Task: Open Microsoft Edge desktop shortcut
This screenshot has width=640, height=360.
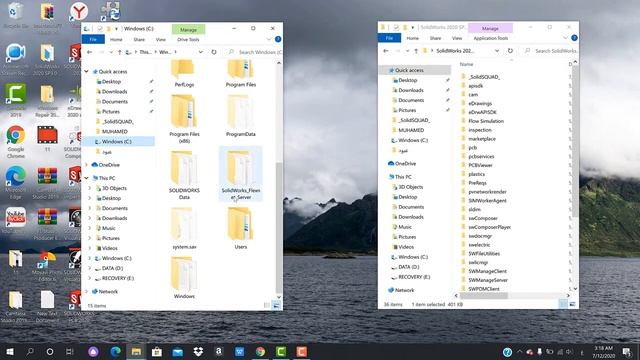Action: [16, 182]
